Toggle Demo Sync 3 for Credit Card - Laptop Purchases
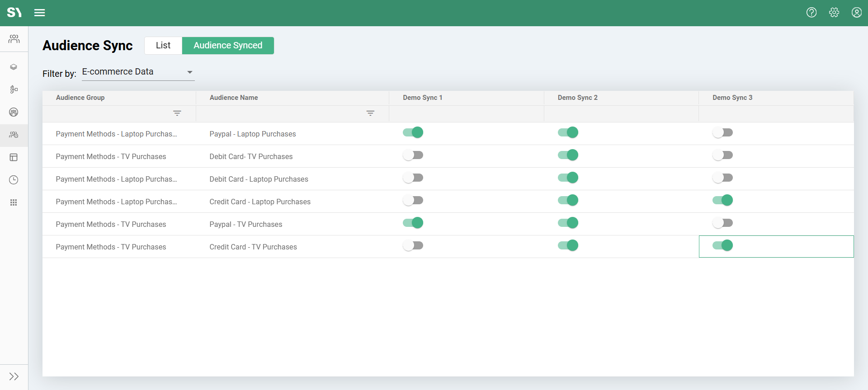This screenshot has width=868, height=390. click(722, 200)
